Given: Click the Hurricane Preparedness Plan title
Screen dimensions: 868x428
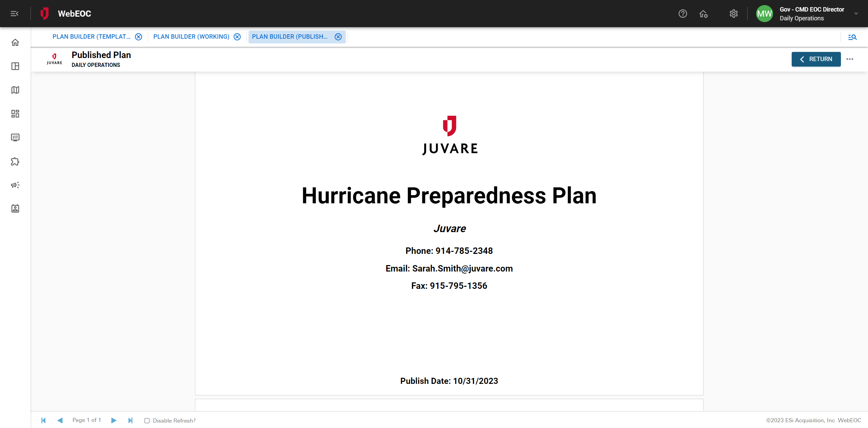Looking at the screenshot, I should pos(449,196).
